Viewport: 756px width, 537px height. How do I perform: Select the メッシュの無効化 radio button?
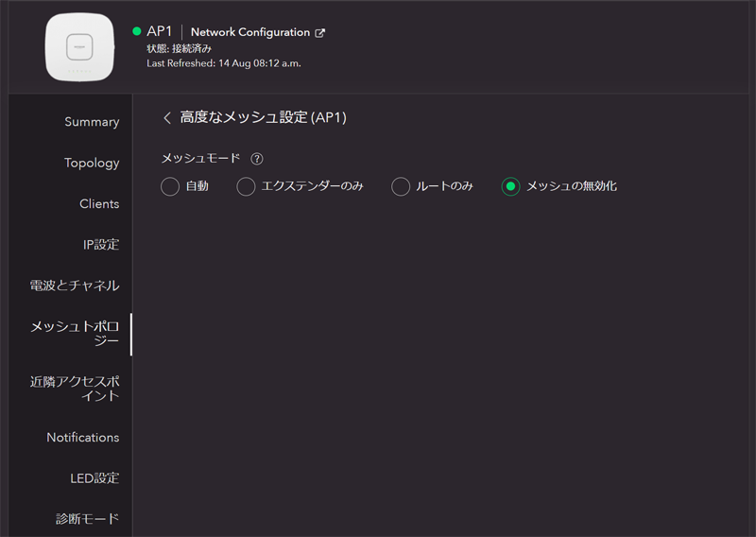pyautogui.click(x=510, y=186)
